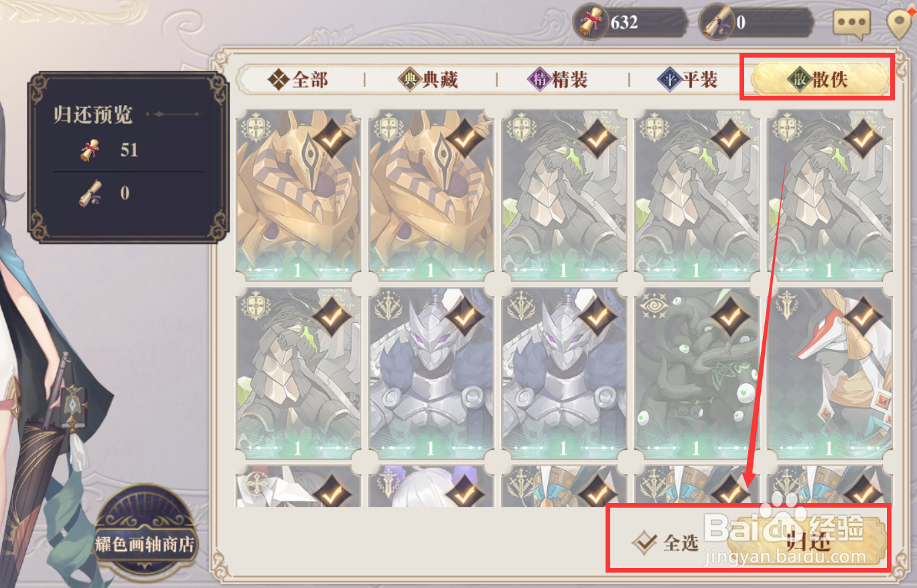Click the map location pin icon
This screenshot has height=588, width=917.
900,23
